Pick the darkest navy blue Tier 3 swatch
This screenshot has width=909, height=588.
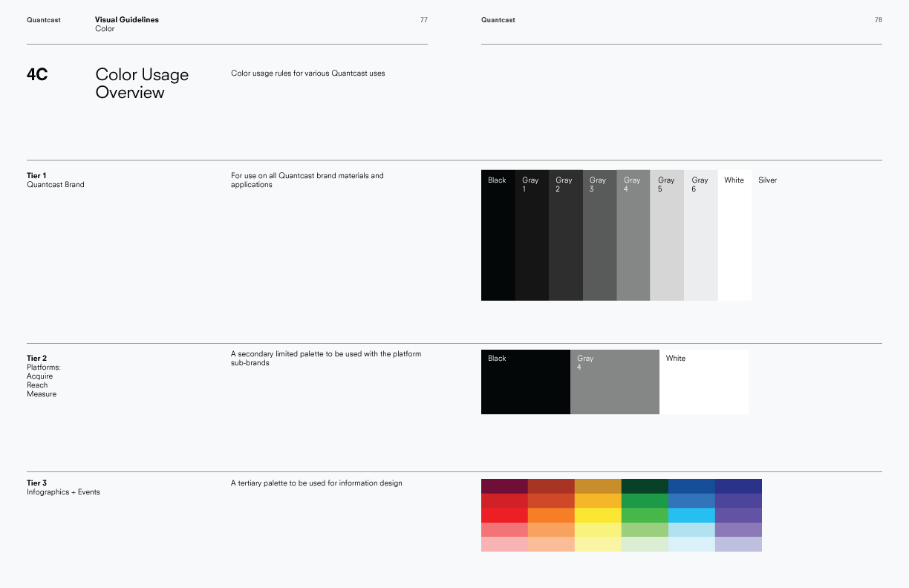coord(738,486)
